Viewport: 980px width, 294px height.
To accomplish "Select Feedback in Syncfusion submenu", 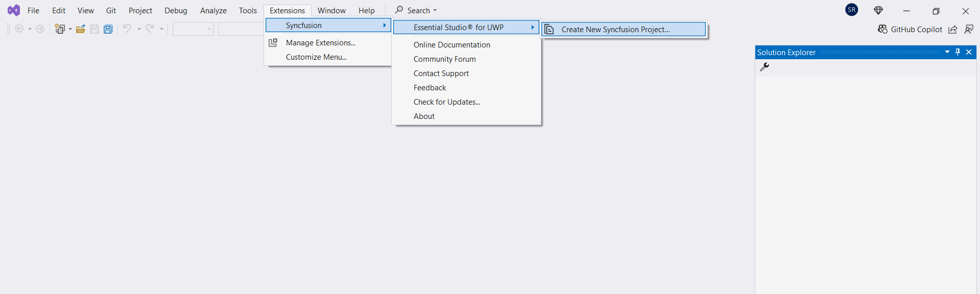I will 466,88.
